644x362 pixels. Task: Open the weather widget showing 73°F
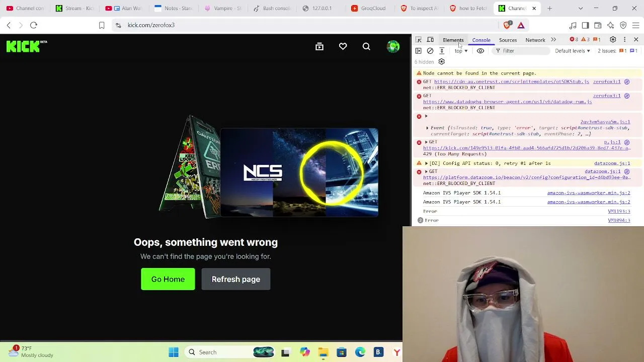pyautogui.click(x=31, y=352)
